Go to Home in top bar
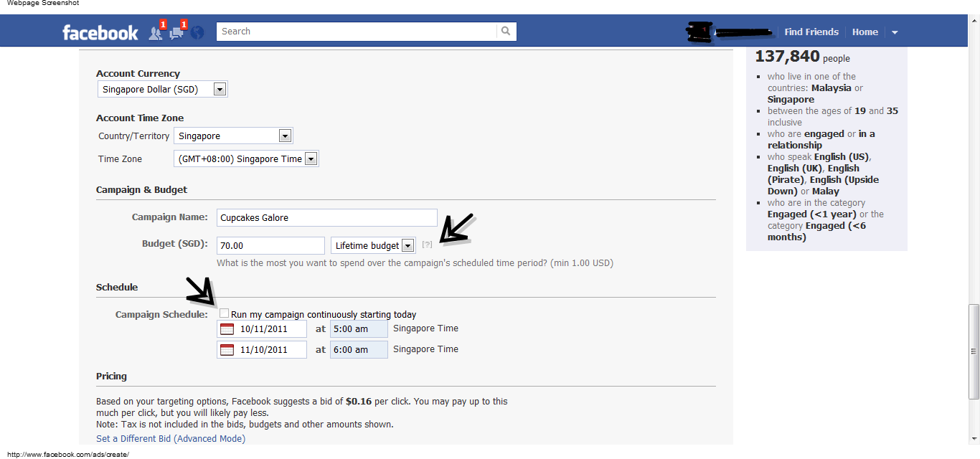Screen dimensions: 980x459 click(865, 32)
